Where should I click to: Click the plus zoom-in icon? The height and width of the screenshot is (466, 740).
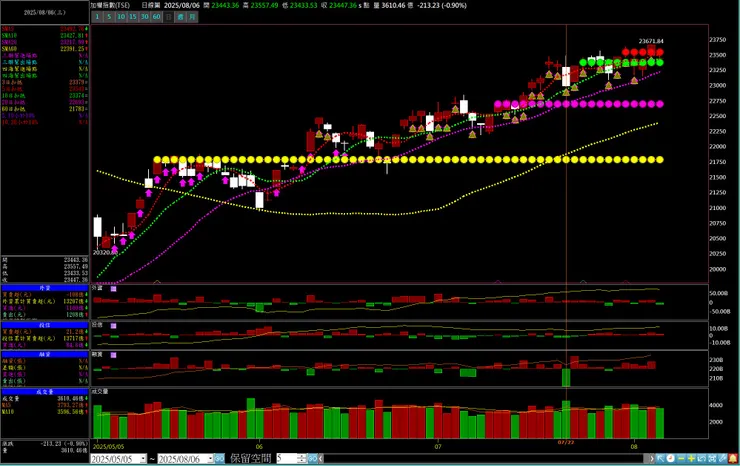tap(691, 458)
